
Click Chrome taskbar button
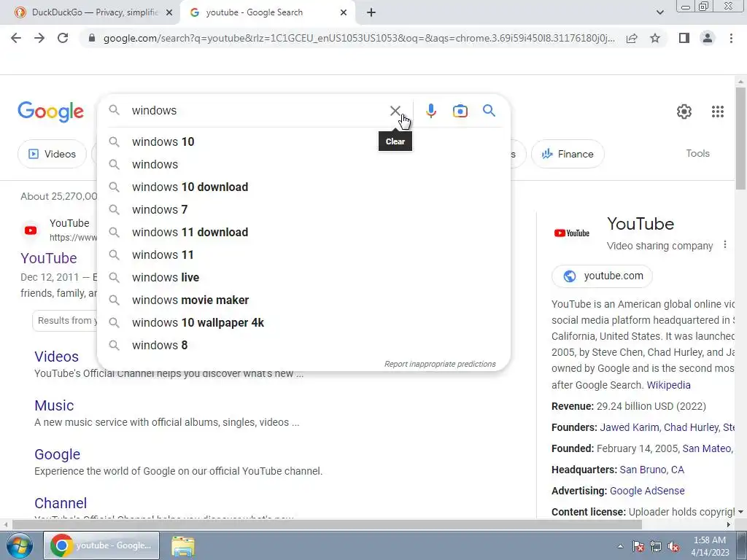point(101,545)
